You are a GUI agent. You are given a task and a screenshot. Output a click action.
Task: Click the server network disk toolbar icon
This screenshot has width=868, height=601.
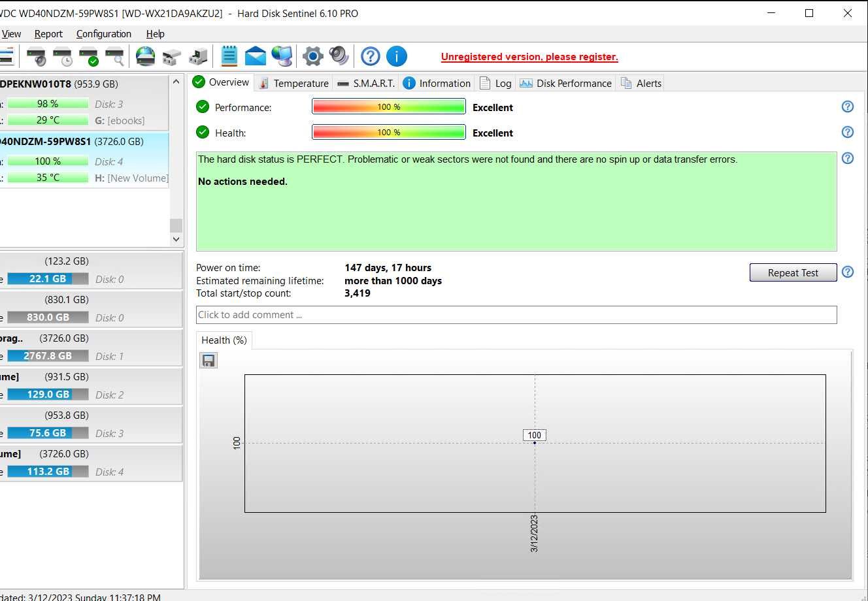tap(197, 57)
